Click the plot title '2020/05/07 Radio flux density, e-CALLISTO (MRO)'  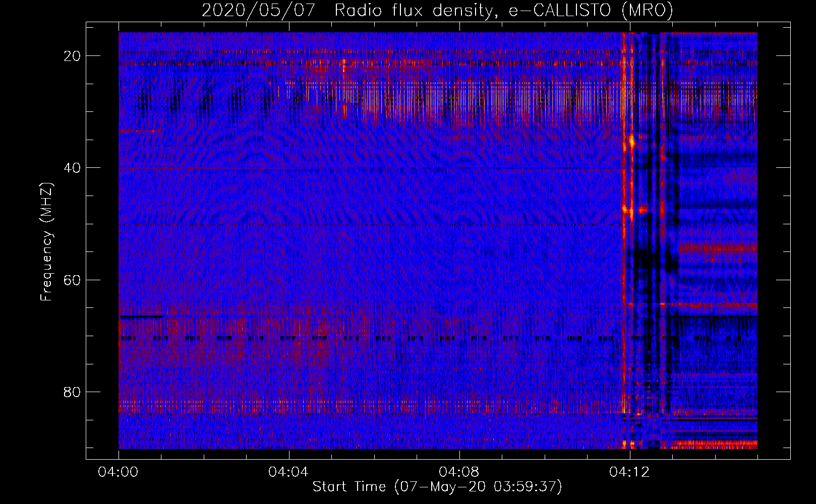point(437,10)
